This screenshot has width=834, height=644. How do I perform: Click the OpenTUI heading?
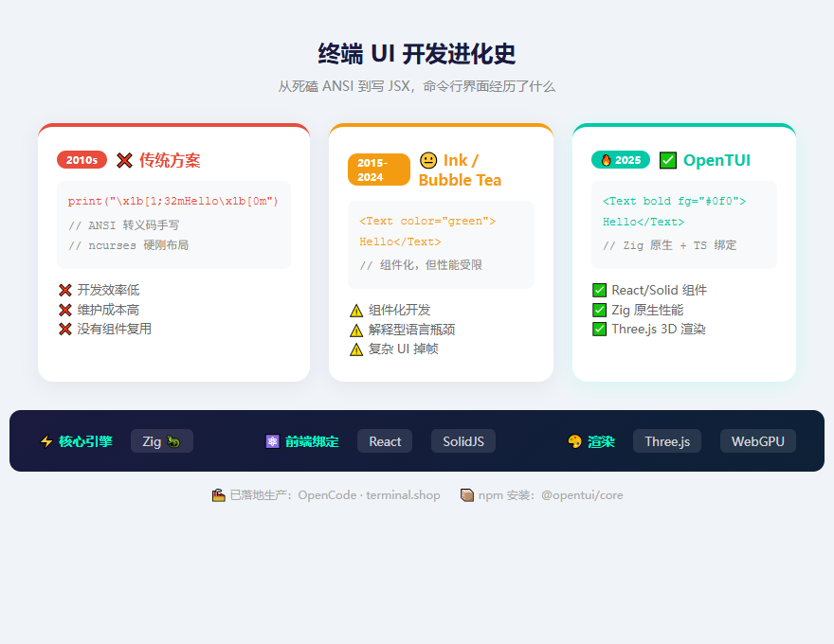point(716,160)
